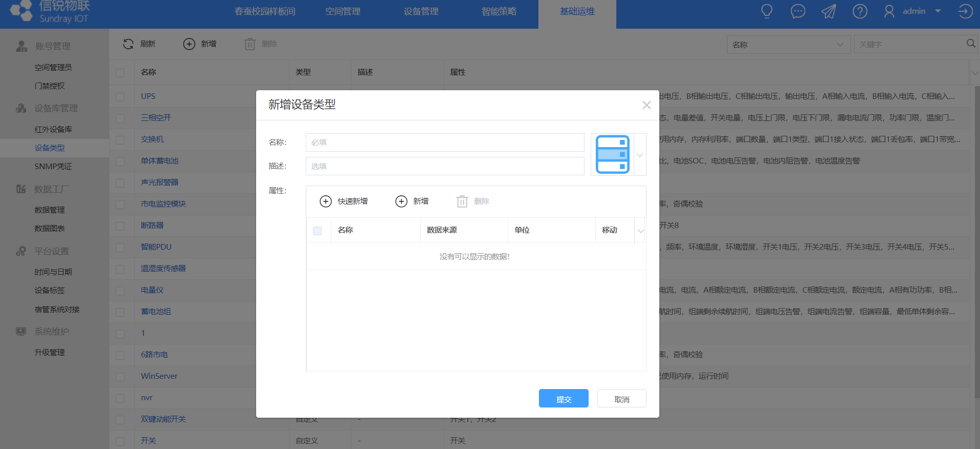This screenshot has width=980, height=449.
Task: Toggle select-all checkbox in attribute table
Action: point(318,231)
